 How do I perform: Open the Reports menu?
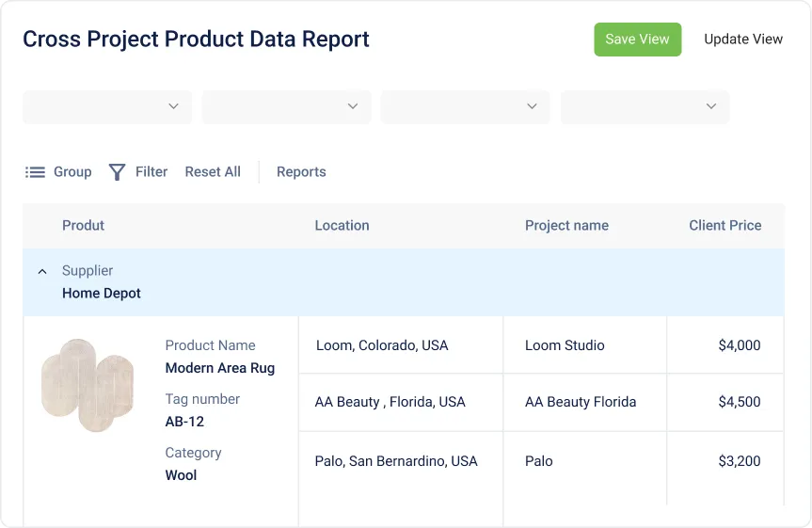[x=301, y=172]
